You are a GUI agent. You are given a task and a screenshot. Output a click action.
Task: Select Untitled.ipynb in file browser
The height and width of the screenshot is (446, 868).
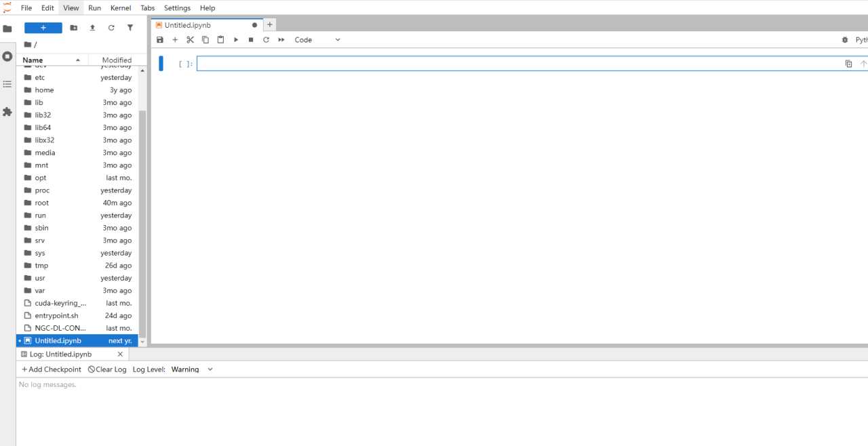[77, 341]
